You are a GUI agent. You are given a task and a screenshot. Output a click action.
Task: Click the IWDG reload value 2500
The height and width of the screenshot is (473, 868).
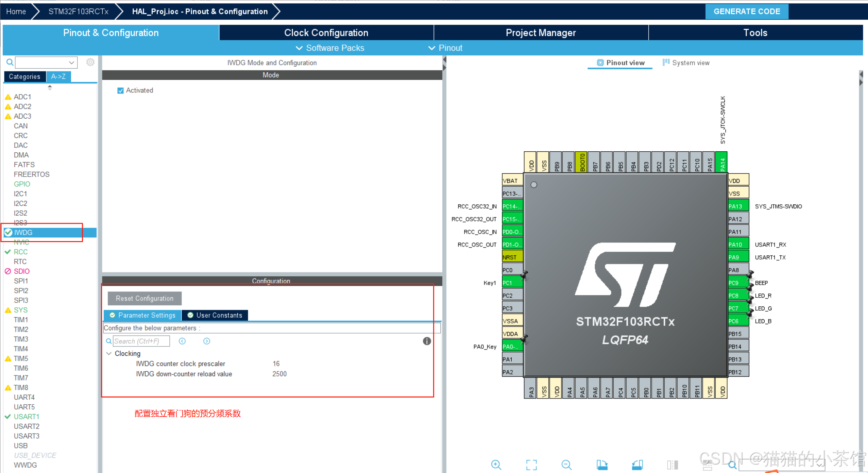click(x=279, y=374)
